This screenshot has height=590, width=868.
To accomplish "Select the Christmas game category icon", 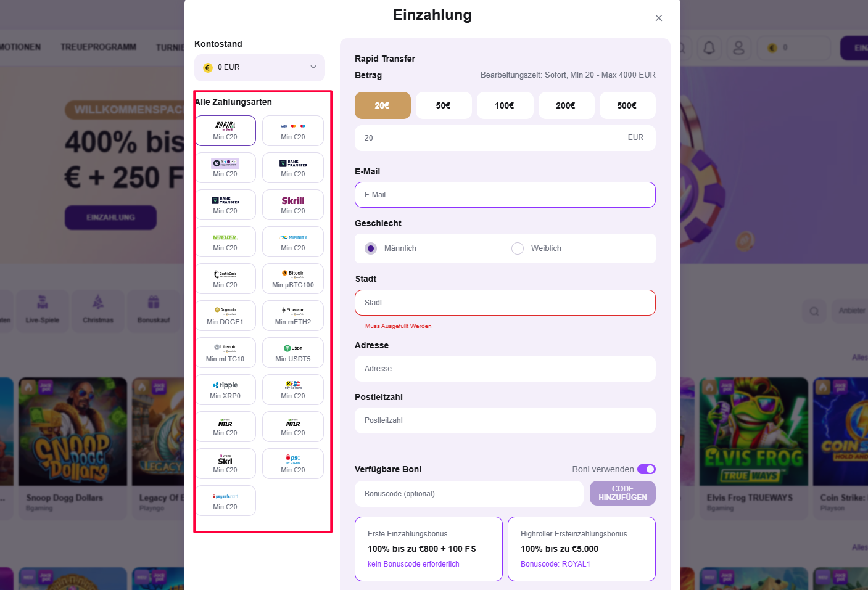I will 97,311.
